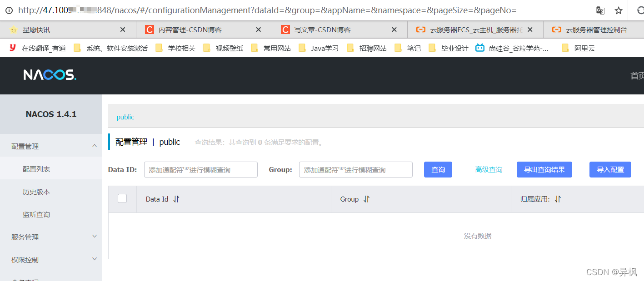The width and height of the screenshot is (644, 281).
Task: Click the 没有数据 empty table message
Action: point(478,236)
